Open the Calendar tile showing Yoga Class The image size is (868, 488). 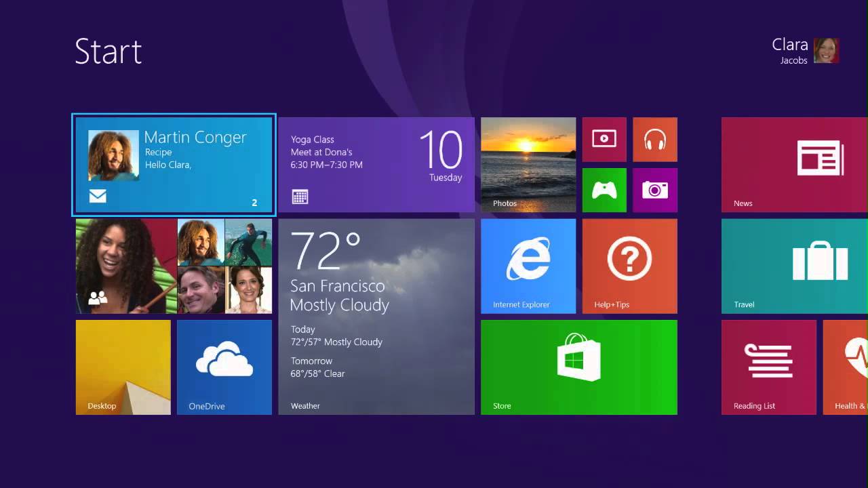[x=376, y=165]
